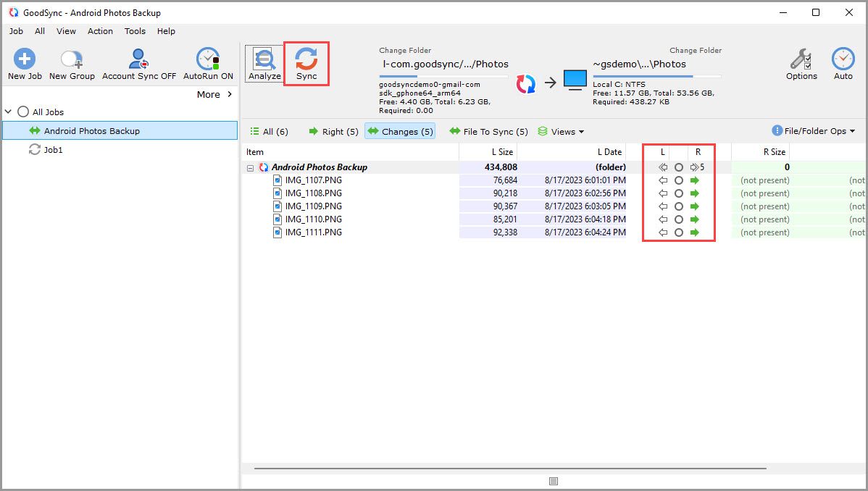Switch to File To Sync (5) tab
The image size is (868, 491).
488,131
